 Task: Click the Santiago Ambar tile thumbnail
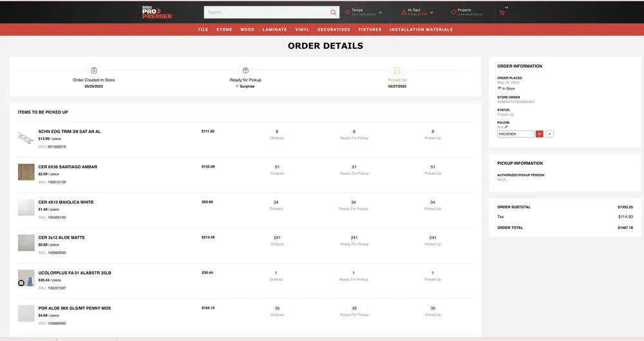(x=26, y=171)
